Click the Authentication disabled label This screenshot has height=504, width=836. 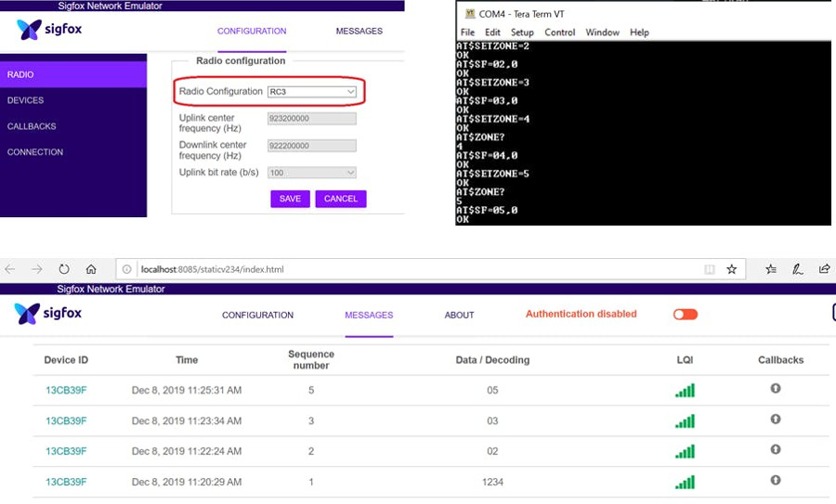pos(581,314)
